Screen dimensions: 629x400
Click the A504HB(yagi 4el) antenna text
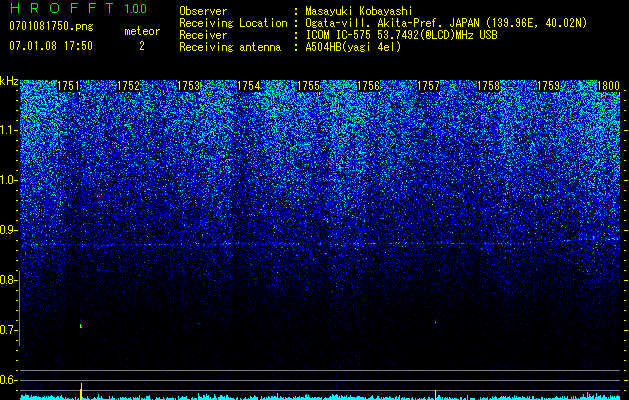pyautogui.click(x=353, y=47)
